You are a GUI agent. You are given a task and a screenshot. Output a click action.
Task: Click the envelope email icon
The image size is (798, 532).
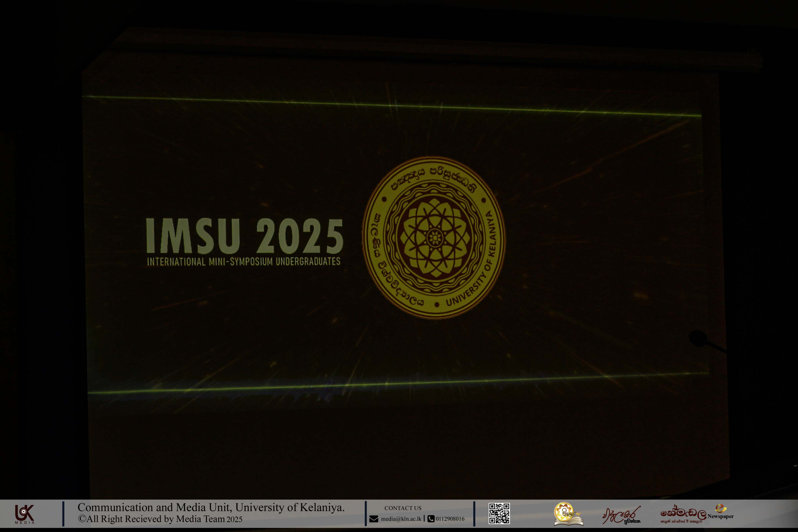click(x=373, y=519)
